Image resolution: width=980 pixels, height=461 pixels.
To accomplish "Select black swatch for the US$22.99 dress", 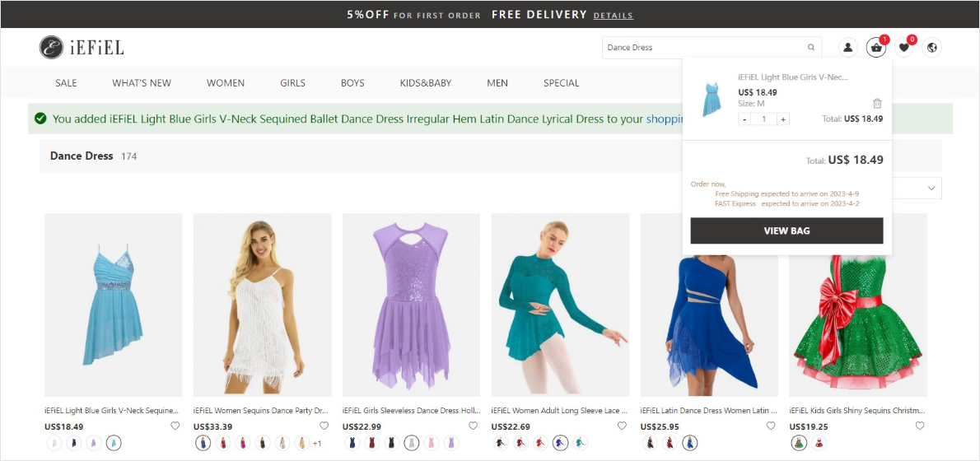I will pos(391,443).
